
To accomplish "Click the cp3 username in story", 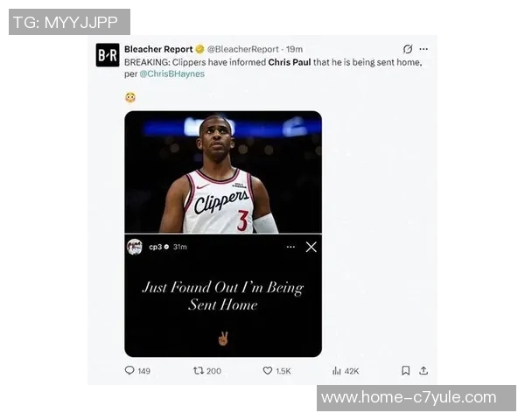I will 156,247.
